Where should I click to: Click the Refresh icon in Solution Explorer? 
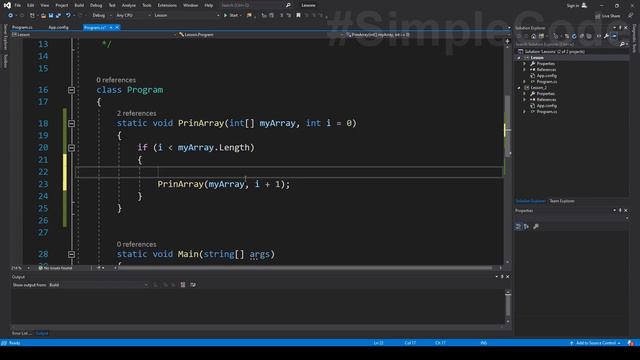point(574,36)
